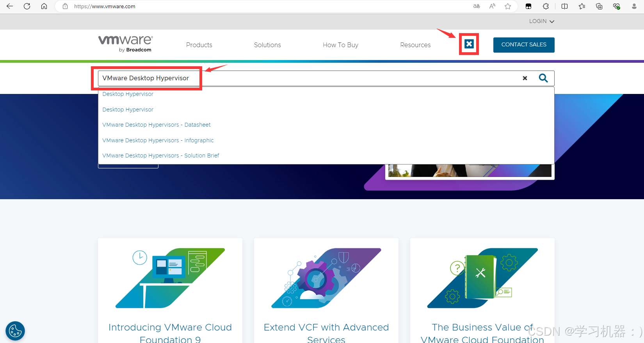
Task: Click the VMware by Broadcom logo
Action: [125, 44]
